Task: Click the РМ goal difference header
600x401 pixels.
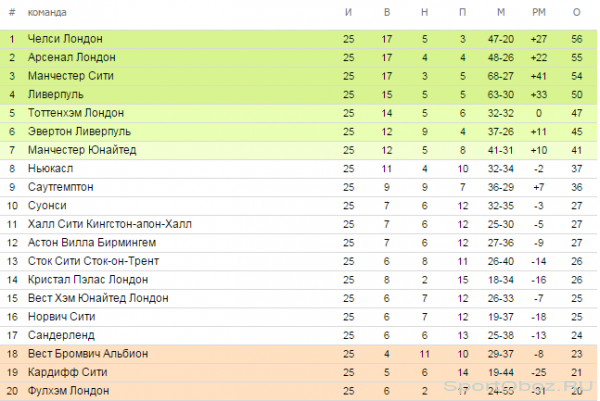Action: [539, 13]
